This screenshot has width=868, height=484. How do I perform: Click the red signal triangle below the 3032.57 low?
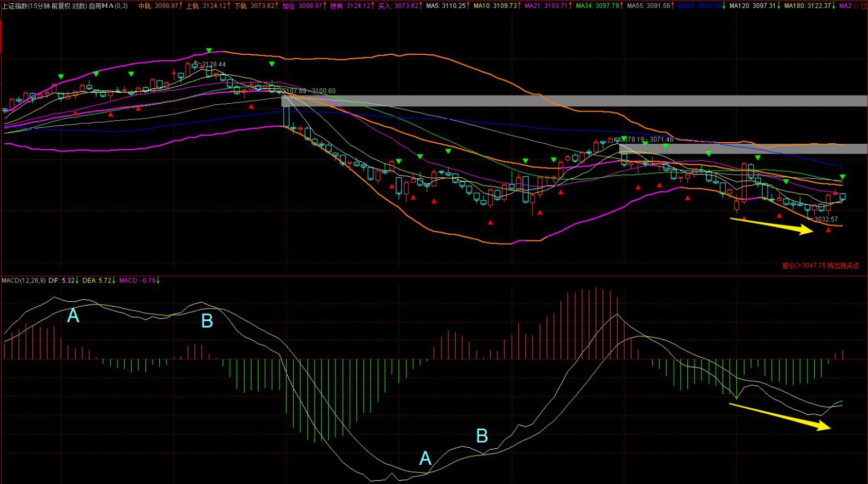click(x=828, y=230)
